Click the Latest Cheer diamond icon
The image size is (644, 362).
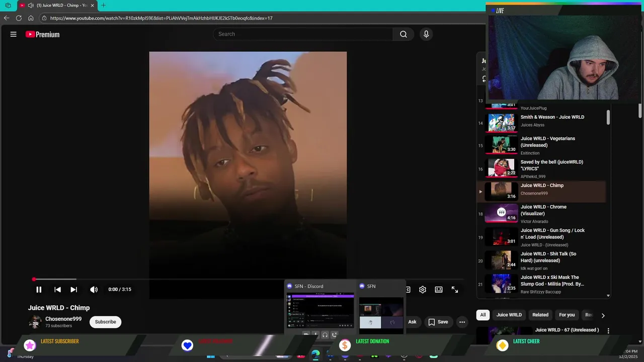click(x=502, y=345)
